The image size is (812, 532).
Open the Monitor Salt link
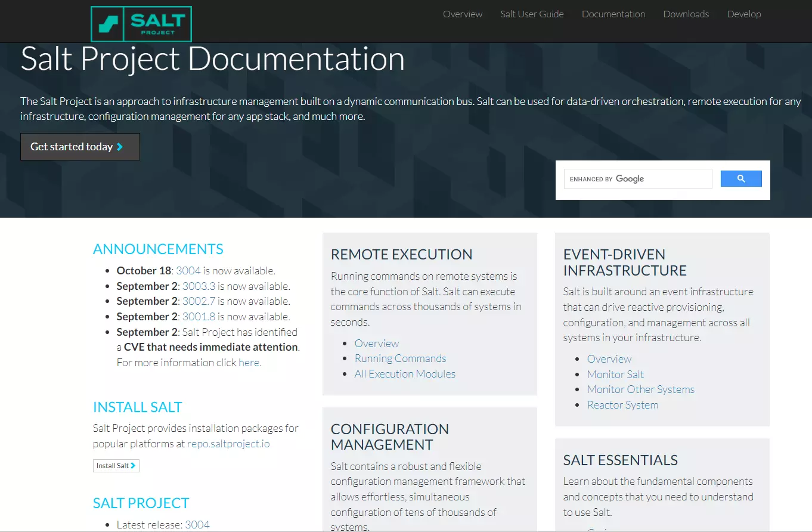616,375
